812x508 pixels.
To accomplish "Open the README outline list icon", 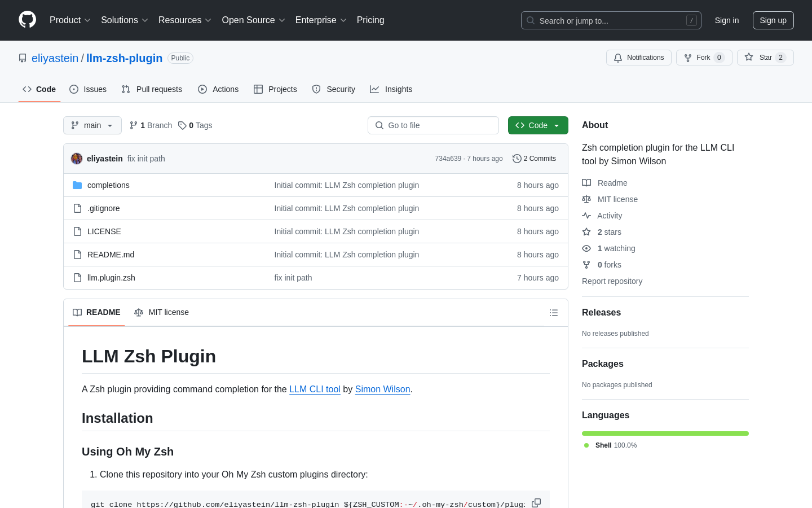I will [x=554, y=313].
